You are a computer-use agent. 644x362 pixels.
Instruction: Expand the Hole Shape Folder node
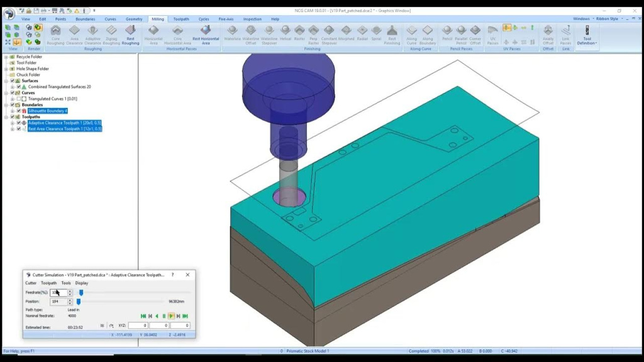coord(6,69)
